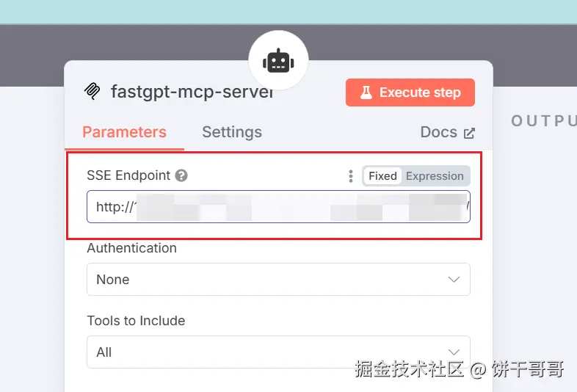Click the MCP client logo beside the title
Viewport: 577px width, 392px height.
[x=92, y=91]
